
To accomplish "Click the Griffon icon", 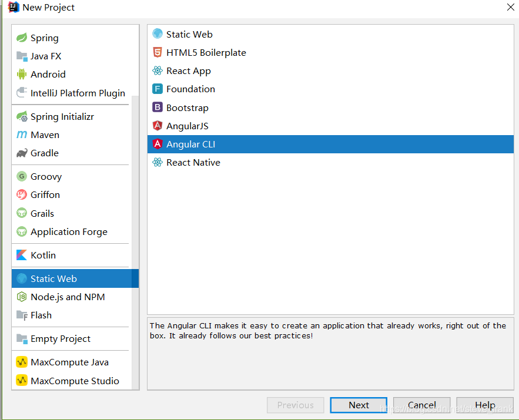I will pos(22,194).
